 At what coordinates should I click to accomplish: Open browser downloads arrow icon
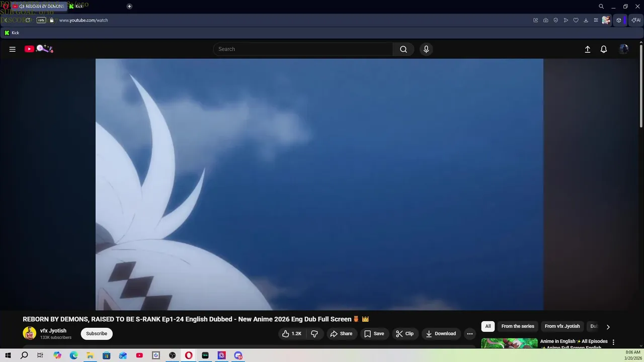[x=586, y=20]
